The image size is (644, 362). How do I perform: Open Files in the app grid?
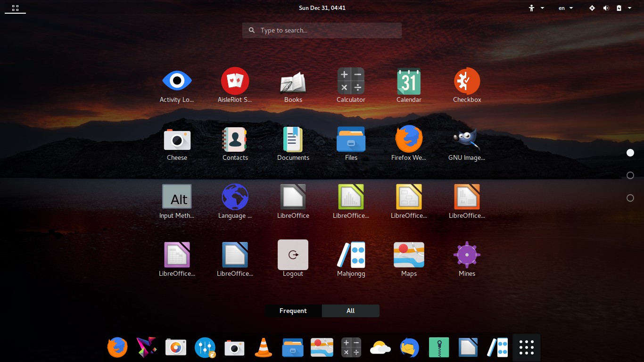[x=351, y=140]
